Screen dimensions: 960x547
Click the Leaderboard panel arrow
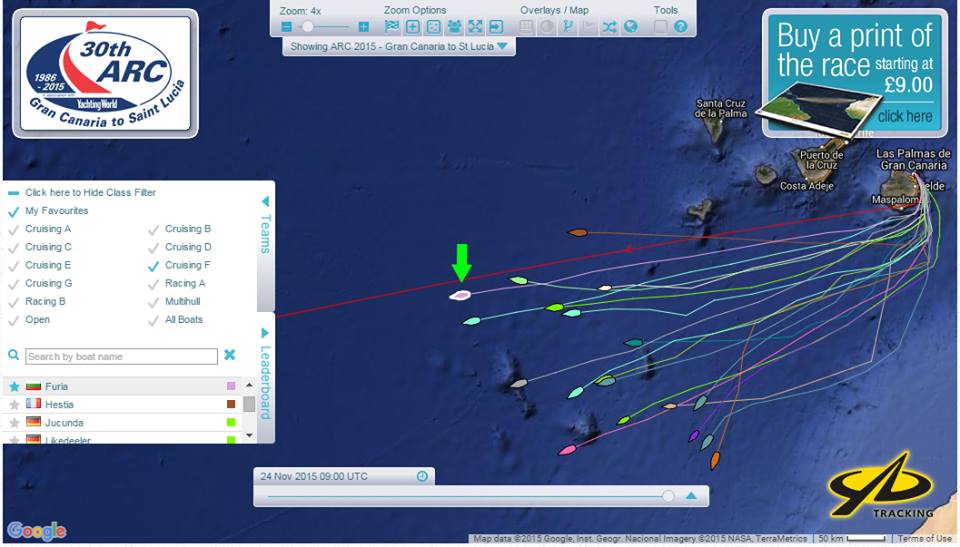[265, 333]
